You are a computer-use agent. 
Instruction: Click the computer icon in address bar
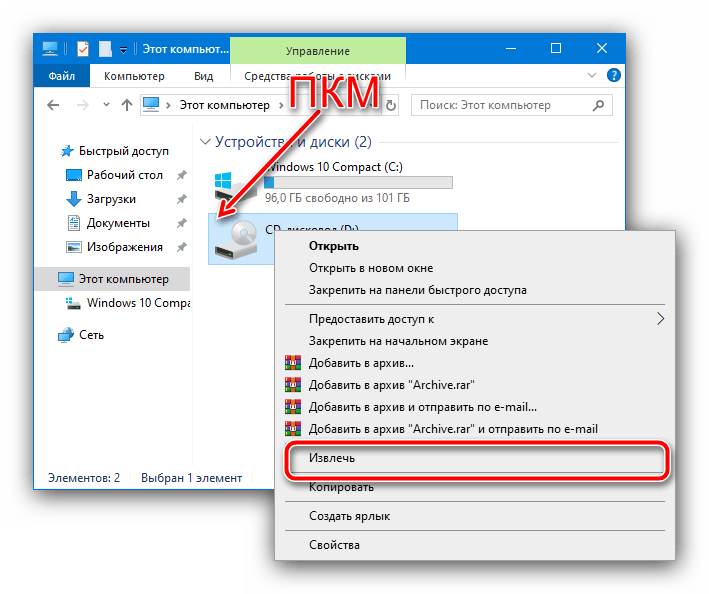pos(151,105)
